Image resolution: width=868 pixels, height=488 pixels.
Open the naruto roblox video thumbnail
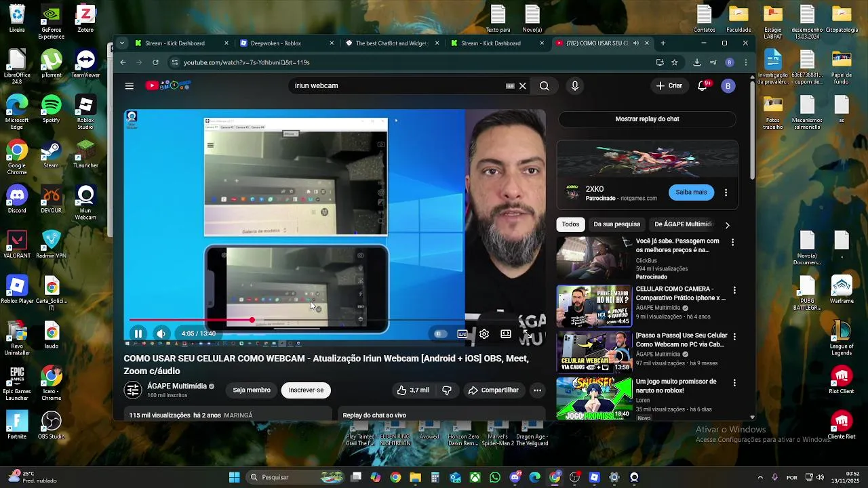[594, 399]
